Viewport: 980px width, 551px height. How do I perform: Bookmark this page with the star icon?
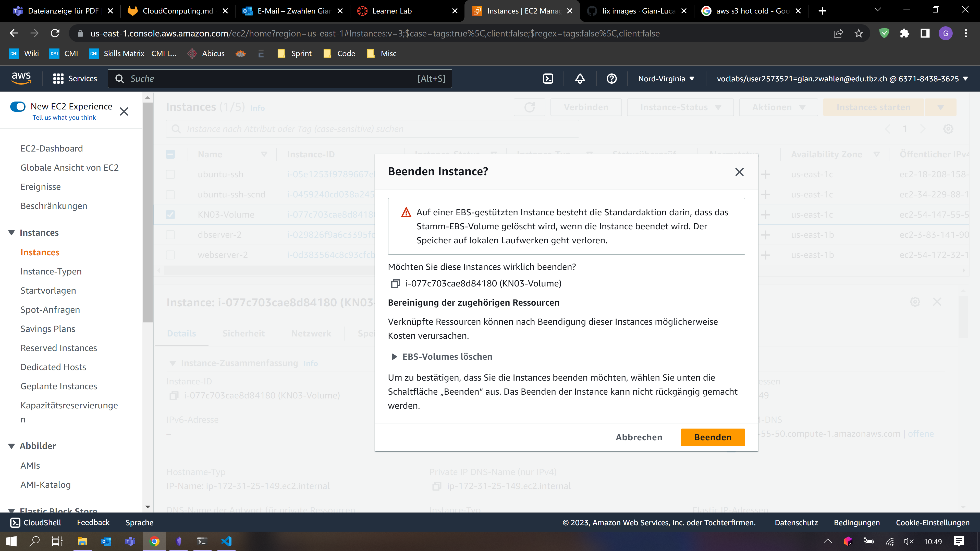point(858,33)
